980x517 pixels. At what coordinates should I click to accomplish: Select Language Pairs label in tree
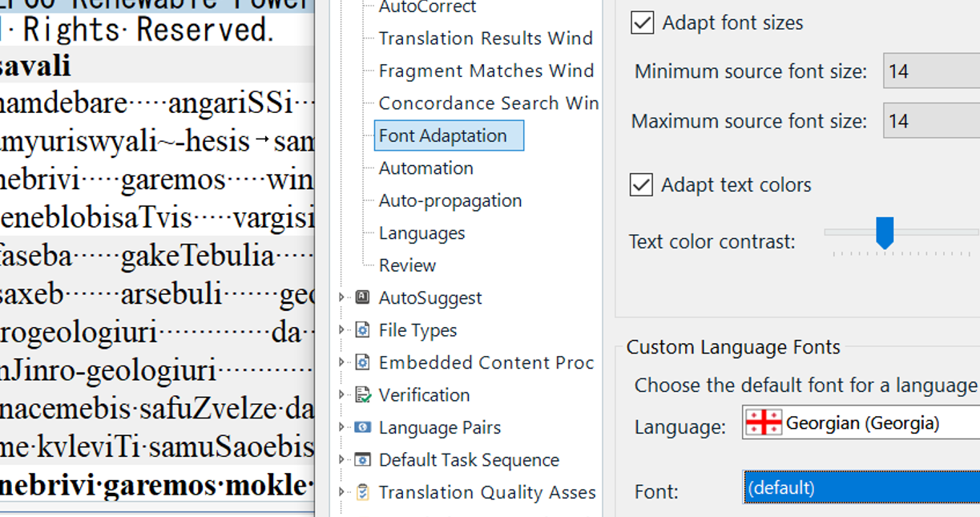tap(439, 428)
